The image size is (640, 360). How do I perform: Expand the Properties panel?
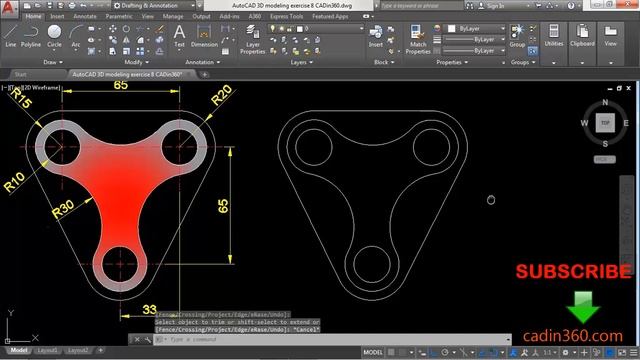coord(452,62)
